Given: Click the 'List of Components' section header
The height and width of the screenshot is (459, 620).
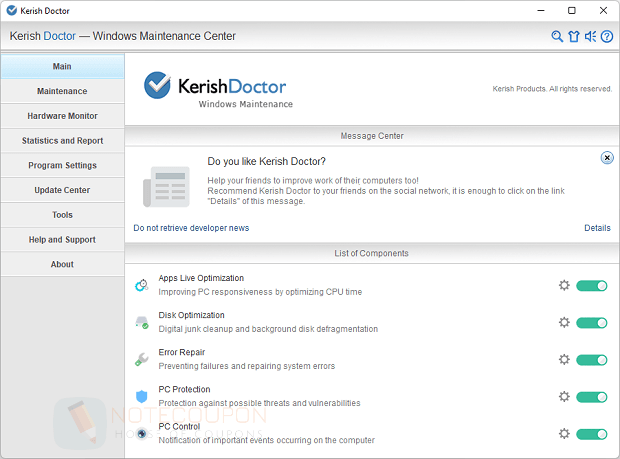Looking at the screenshot, I should 371,253.
